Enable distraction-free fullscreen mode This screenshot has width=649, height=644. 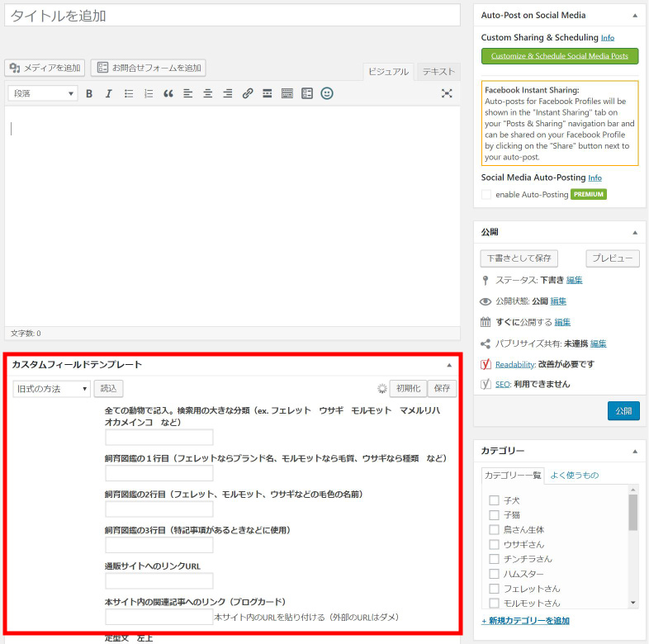447,93
